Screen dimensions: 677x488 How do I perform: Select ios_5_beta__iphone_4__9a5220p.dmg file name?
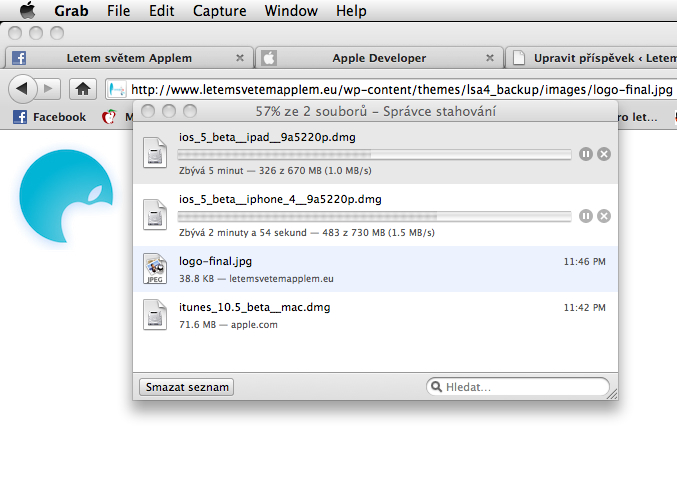click(280, 199)
